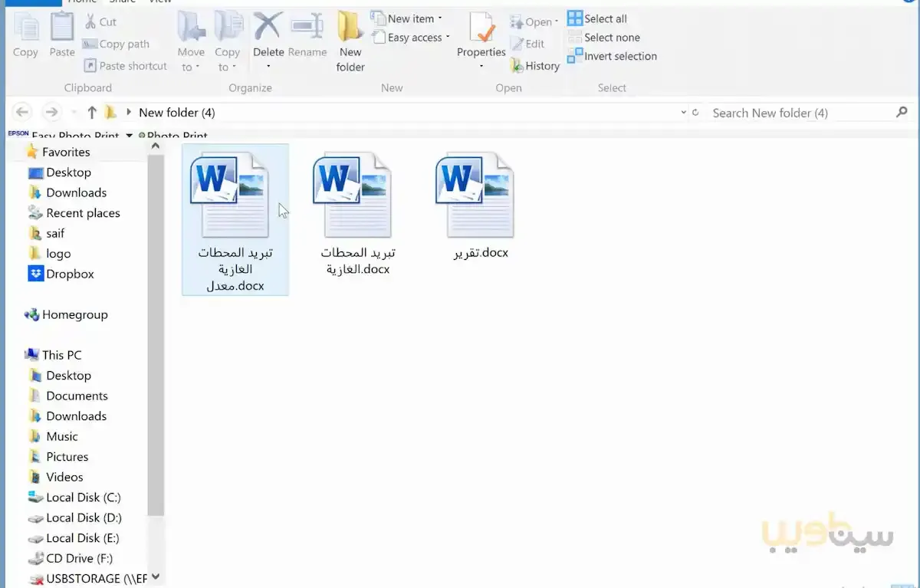The width and height of the screenshot is (920, 588).
Task: Open Videos under This PC
Action: point(56,477)
